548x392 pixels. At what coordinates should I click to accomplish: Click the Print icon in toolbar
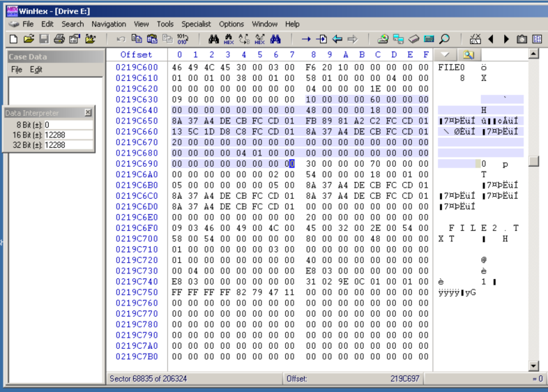coord(59,39)
